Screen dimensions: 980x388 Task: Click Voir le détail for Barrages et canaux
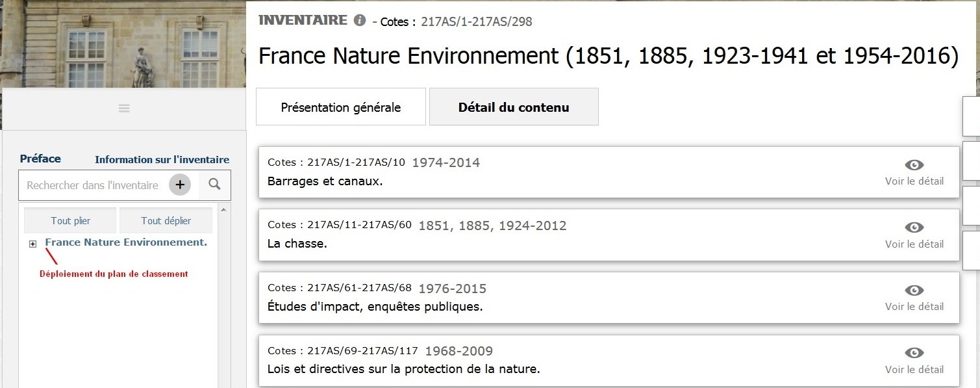click(914, 181)
